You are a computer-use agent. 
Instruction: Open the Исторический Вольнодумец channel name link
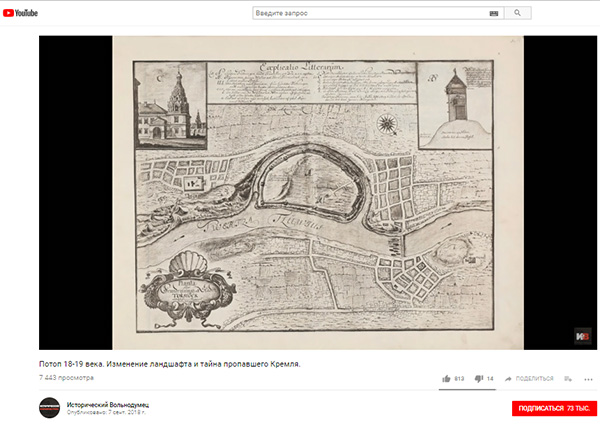pos(108,405)
